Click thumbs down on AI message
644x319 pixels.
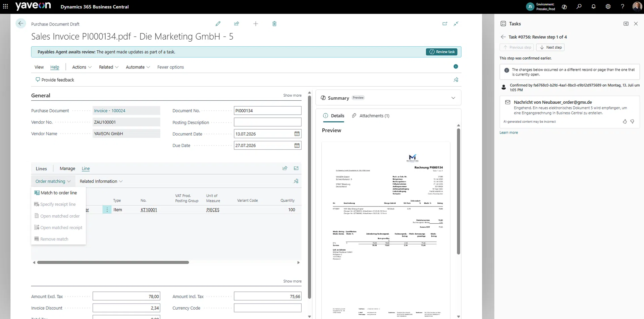(x=632, y=121)
